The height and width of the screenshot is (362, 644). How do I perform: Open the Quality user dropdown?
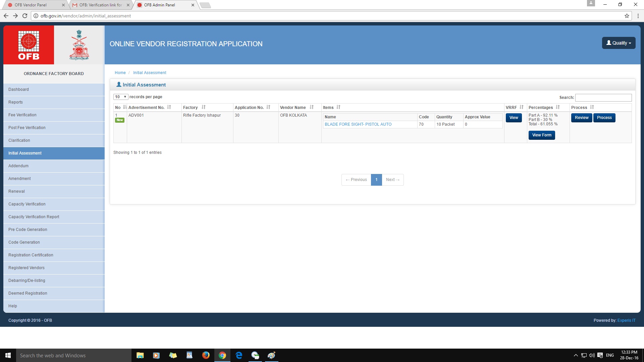619,43
